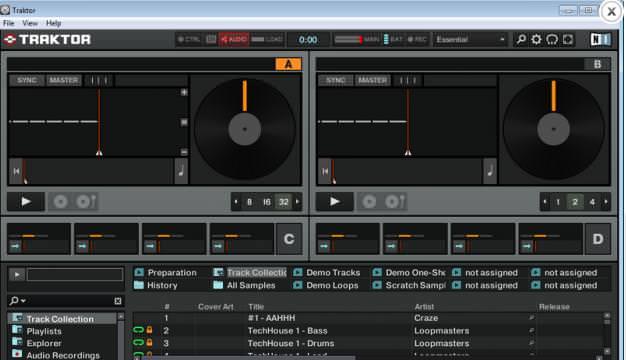Open Playlists in browser tree
The image size is (626, 360).
point(44,331)
